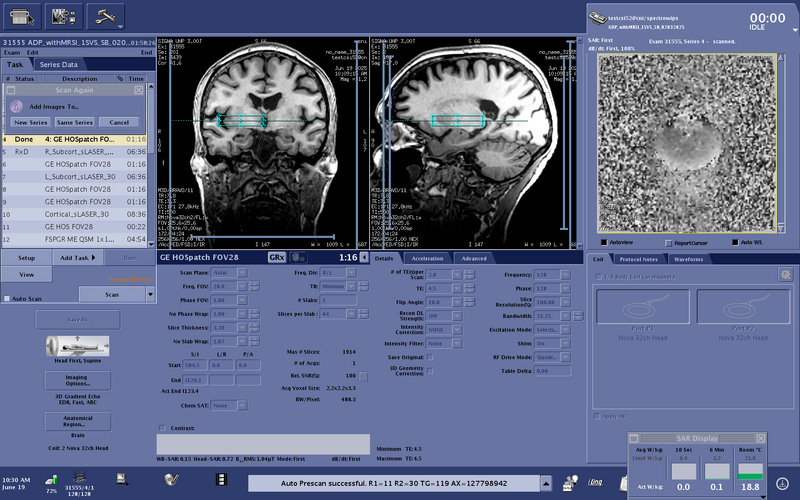The height and width of the screenshot is (500, 800).
Task: Click the scanner icon in status header
Action: [597, 18]
